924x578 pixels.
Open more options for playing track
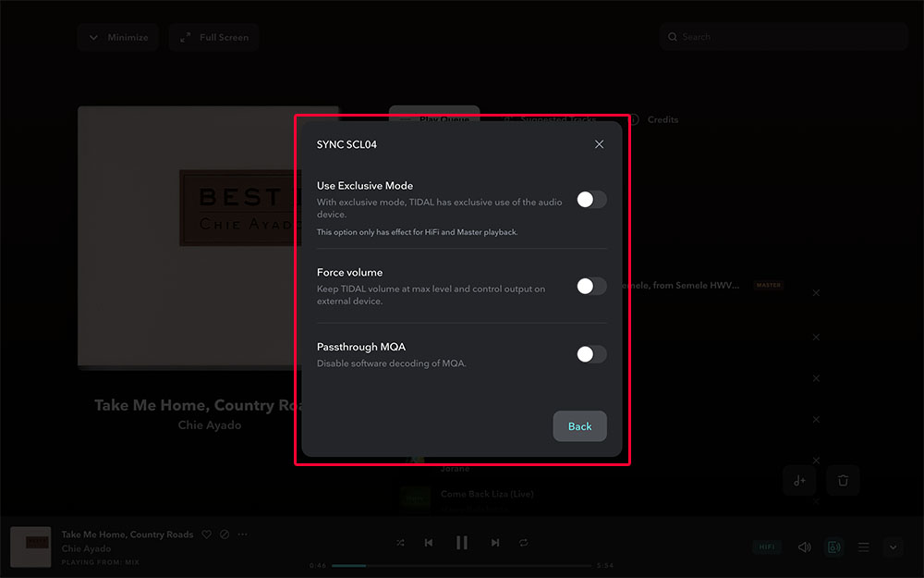point(243,535)
